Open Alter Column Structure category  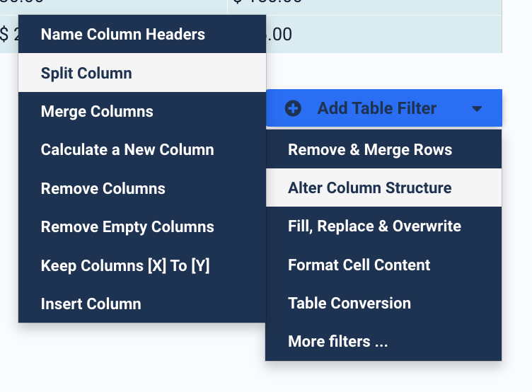[x=383, y=188]
